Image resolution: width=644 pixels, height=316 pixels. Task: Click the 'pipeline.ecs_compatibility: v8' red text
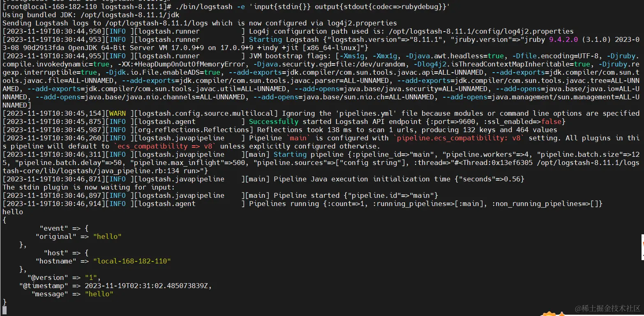[459, 138]
